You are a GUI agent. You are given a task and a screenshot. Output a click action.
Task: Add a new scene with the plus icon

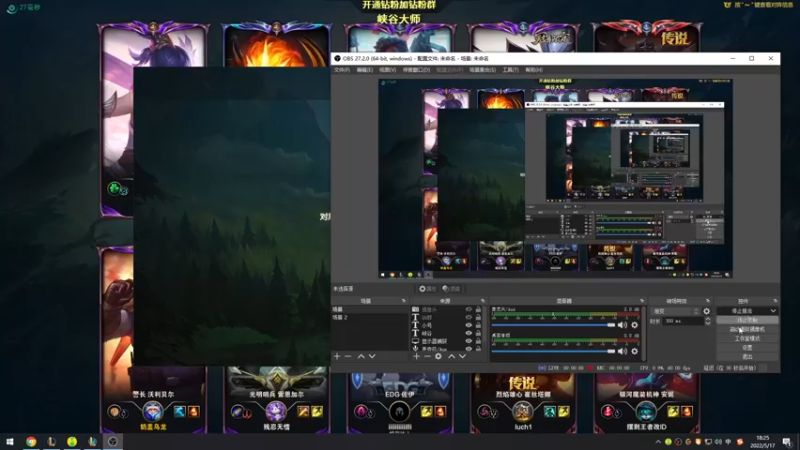coord(337,356)
